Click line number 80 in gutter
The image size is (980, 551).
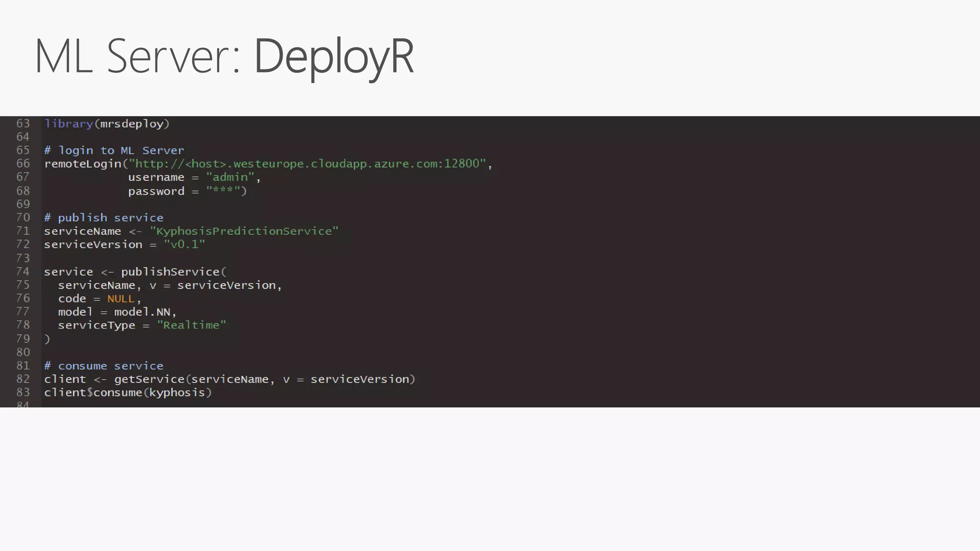23,353
